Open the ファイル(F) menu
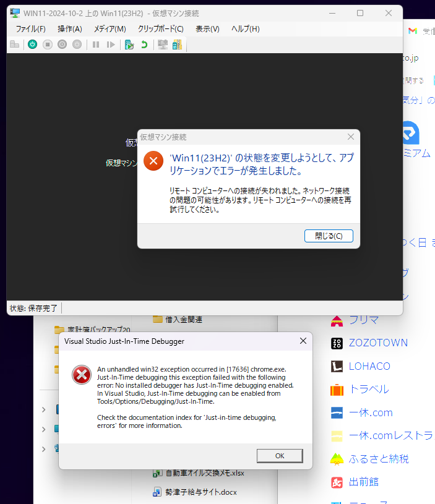435x504 pixels. coord(30,29)
